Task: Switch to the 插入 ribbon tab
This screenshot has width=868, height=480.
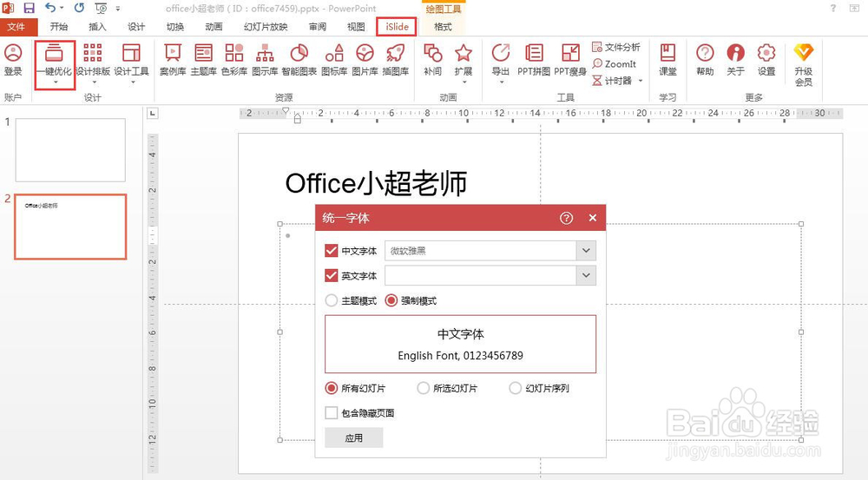Action: [x=97, y=27]
